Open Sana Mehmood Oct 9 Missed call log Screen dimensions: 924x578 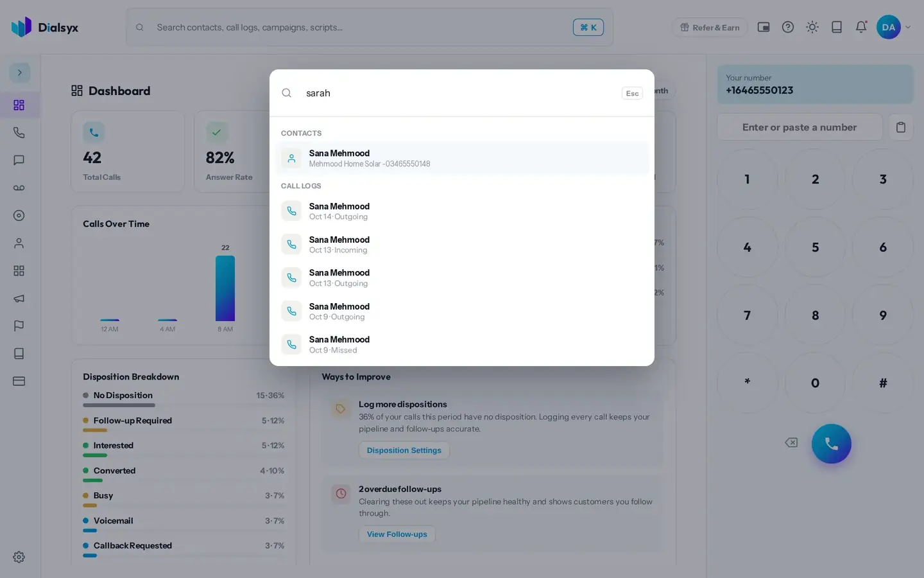(462, 344)
